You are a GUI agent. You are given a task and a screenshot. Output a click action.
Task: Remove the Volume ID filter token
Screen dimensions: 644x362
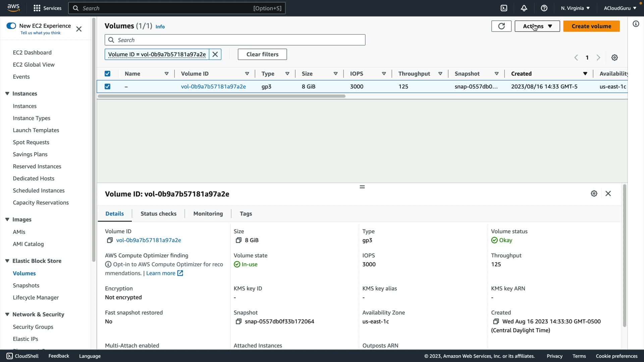point(215,54)
